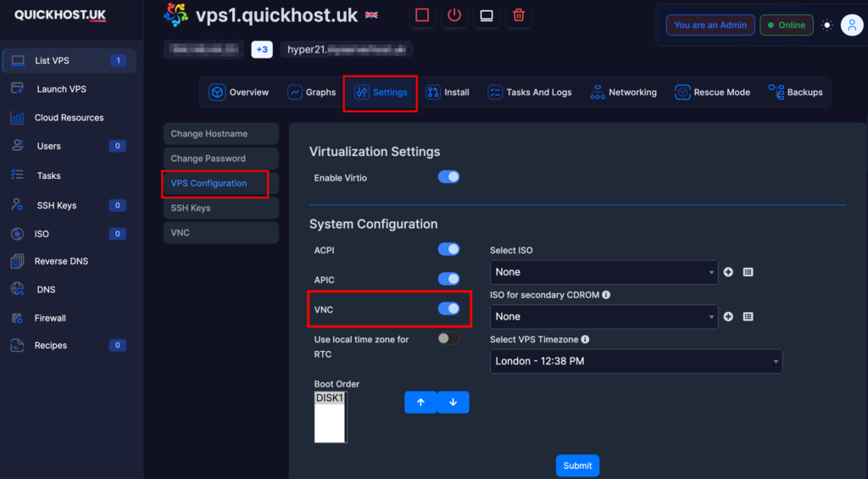Click the add ISO plus icon beside Select ISO
This screenshot has height=479, width=868.
pos(728,272)
